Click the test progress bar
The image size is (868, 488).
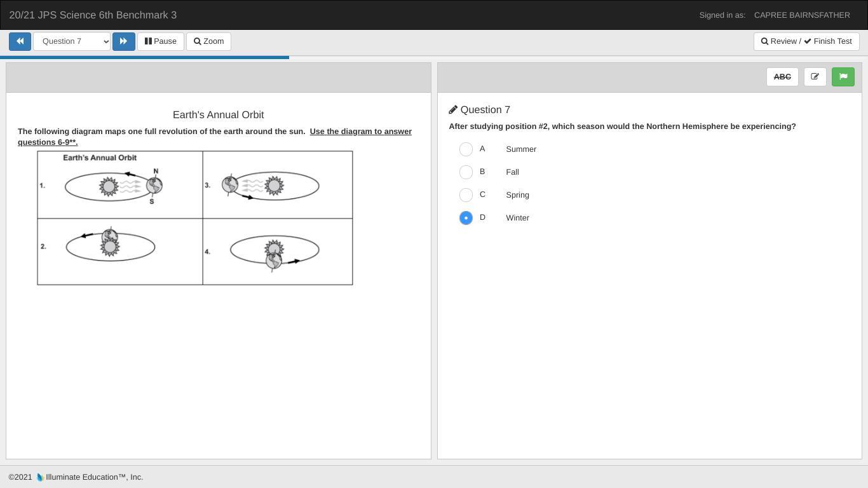click(x=434, y=57)
